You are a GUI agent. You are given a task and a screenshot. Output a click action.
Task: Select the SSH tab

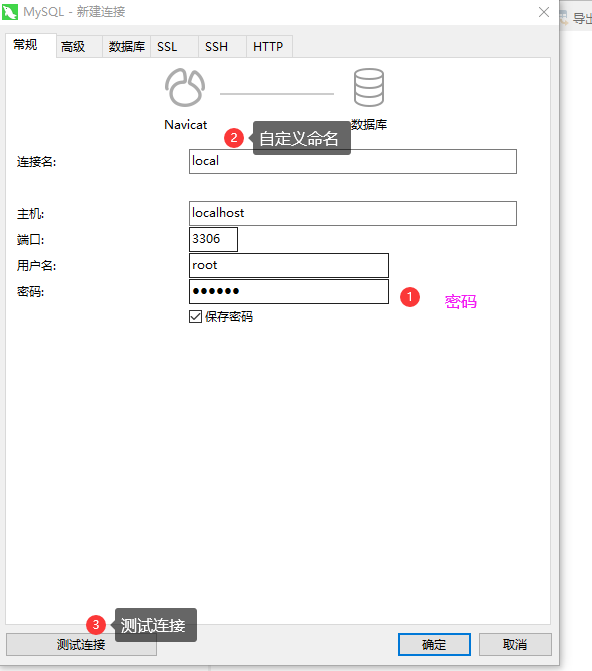222,47
